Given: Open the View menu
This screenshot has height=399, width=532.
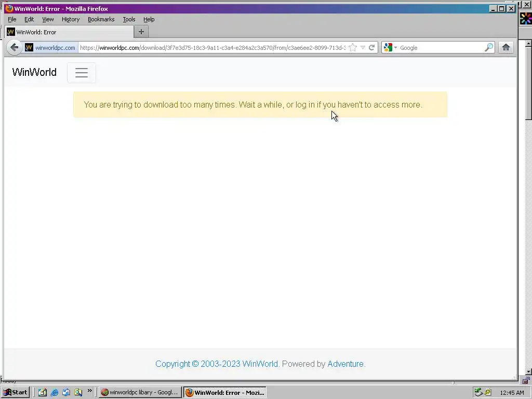Looking at the screenshot, I should [48, 19].
